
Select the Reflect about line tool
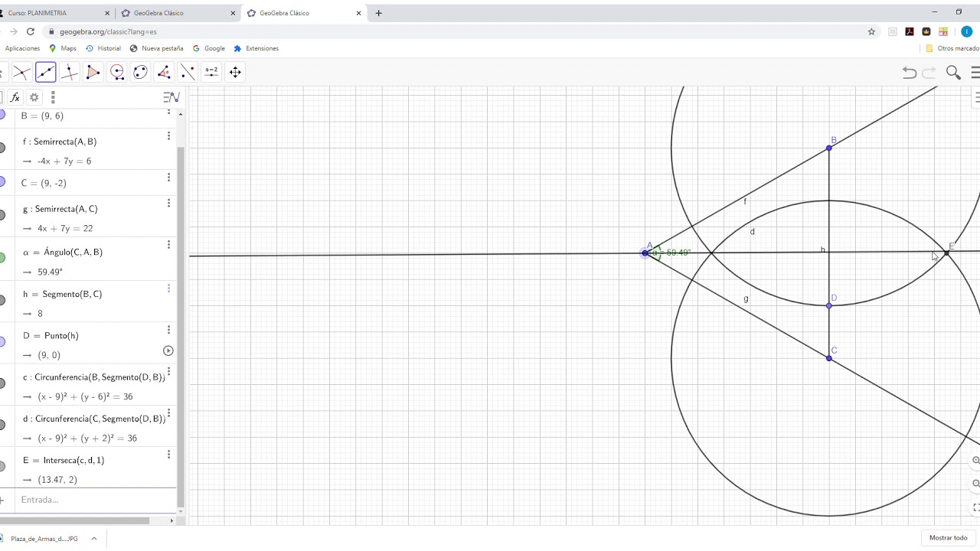(x=188, y=72)
